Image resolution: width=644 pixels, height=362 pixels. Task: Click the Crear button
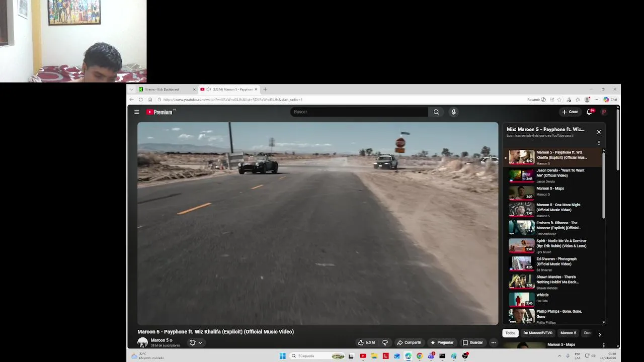click(570, 112)
